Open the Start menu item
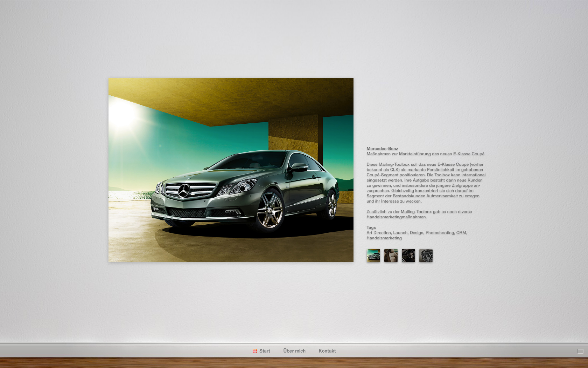 (x=265, y=351)
